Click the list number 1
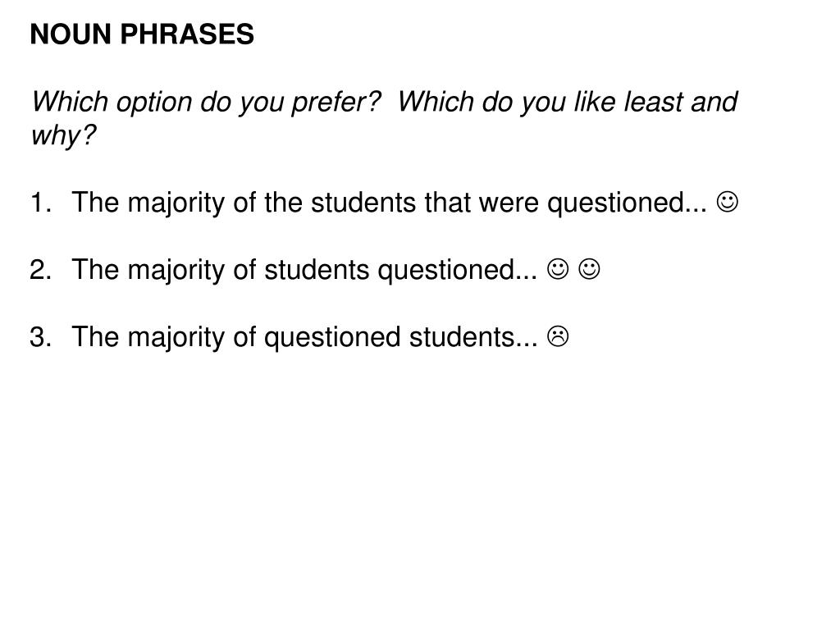 pyautogui.click(x=40, y=203)
